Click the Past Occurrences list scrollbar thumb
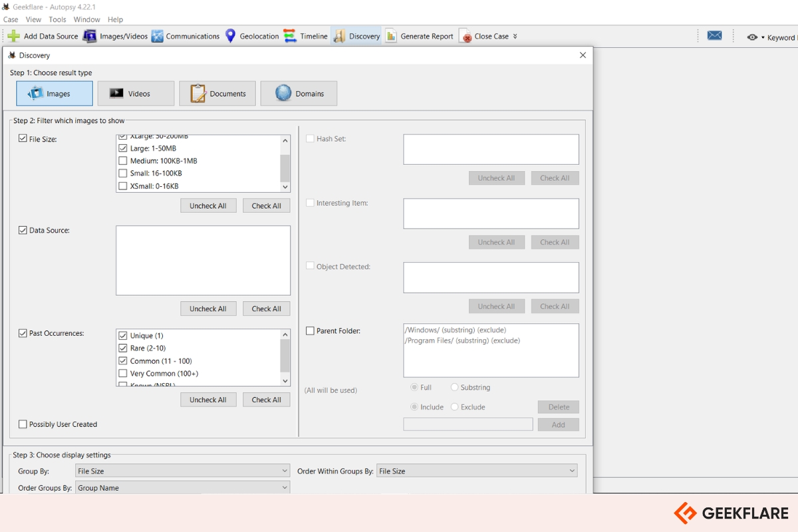 point(285,355)
